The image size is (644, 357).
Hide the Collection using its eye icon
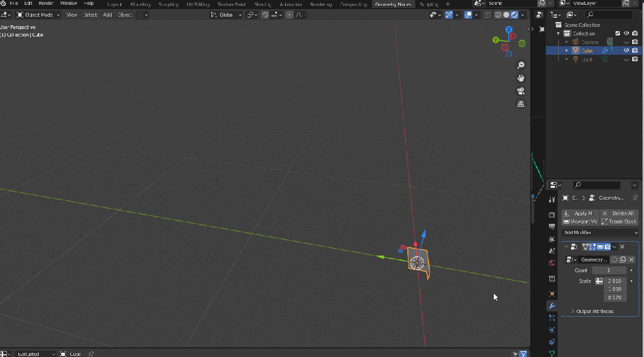[x=626, y=33]
